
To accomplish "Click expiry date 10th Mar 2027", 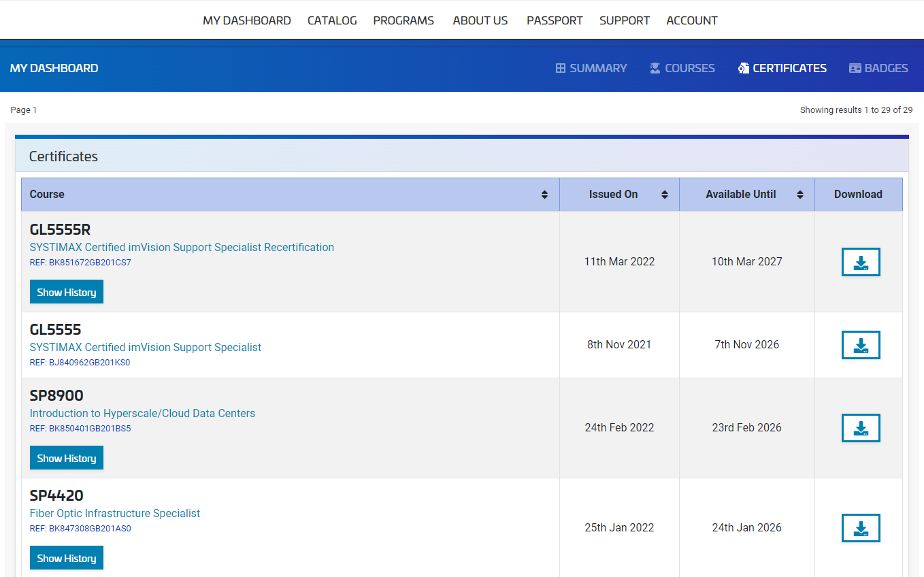I will coord(747,262).
